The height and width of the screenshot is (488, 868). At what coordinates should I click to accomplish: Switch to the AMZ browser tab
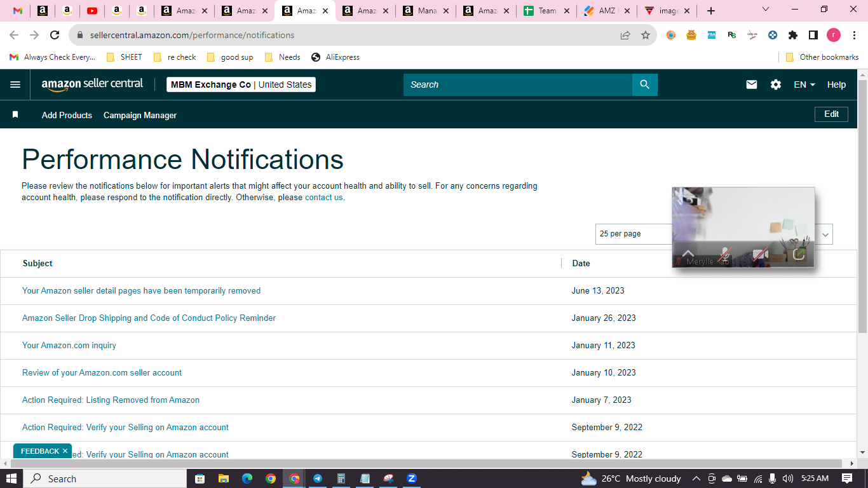coord(607,11)
